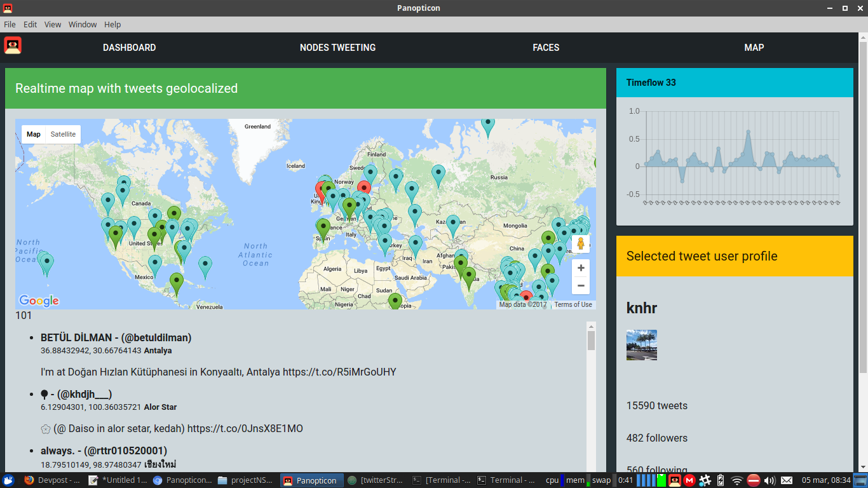Image resolution: width=868 pixels, height=488 pixels.
Task: Click the tweet list scroll-up arrow
Action: [591, 325]
